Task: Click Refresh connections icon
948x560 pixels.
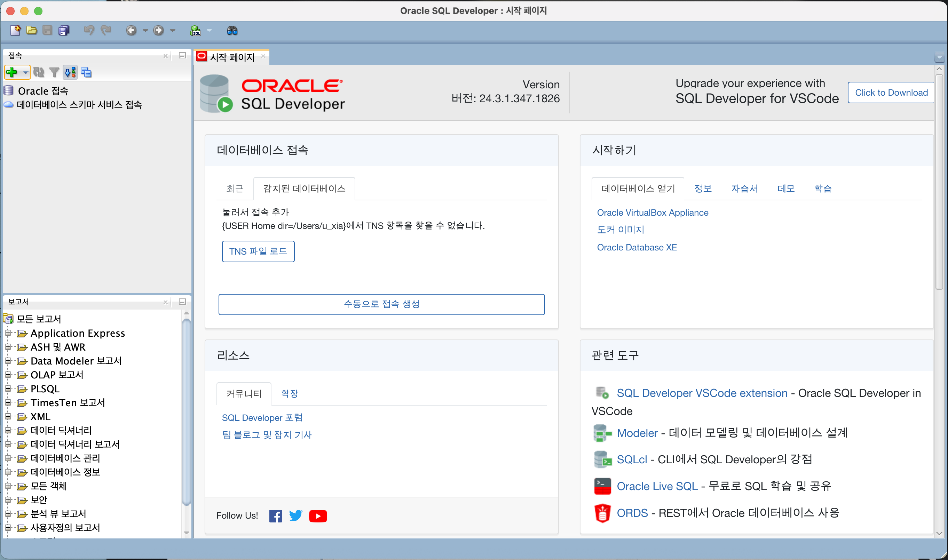Action: (39, 72)
